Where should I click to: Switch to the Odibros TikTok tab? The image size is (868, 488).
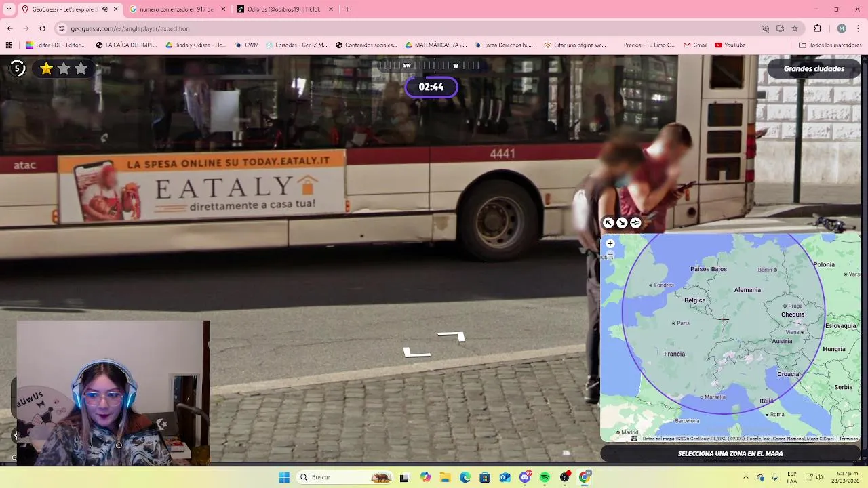284,9
